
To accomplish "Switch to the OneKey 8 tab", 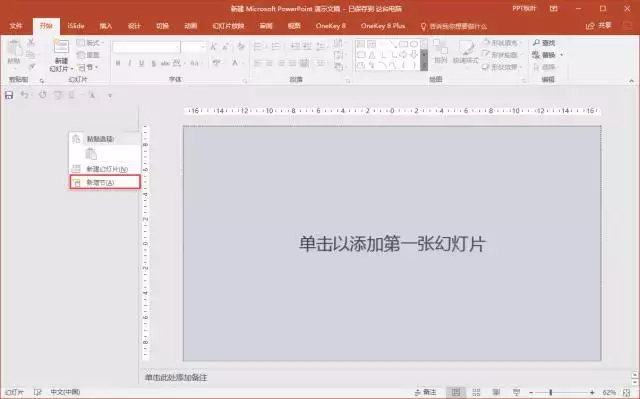I will tap(330, 26).
